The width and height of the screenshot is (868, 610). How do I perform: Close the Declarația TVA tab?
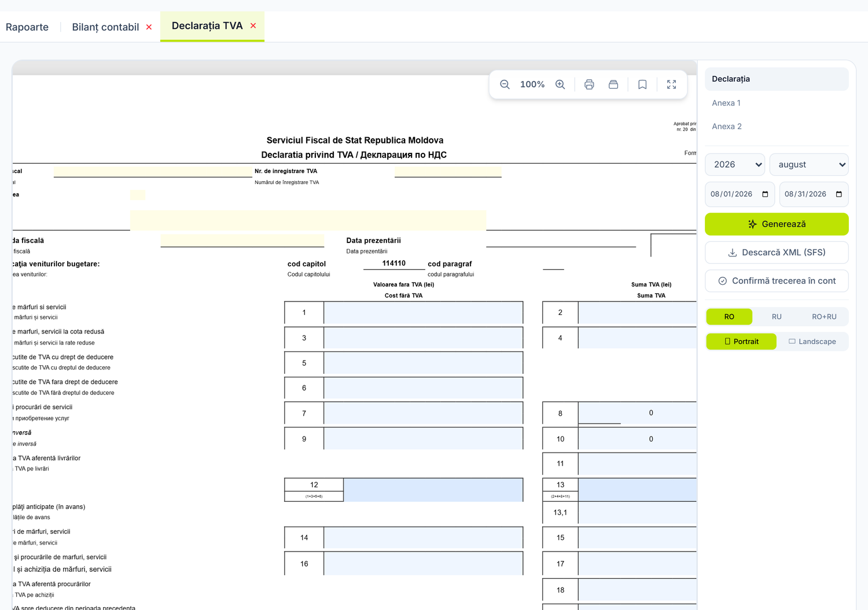click(x=253, y=25)
